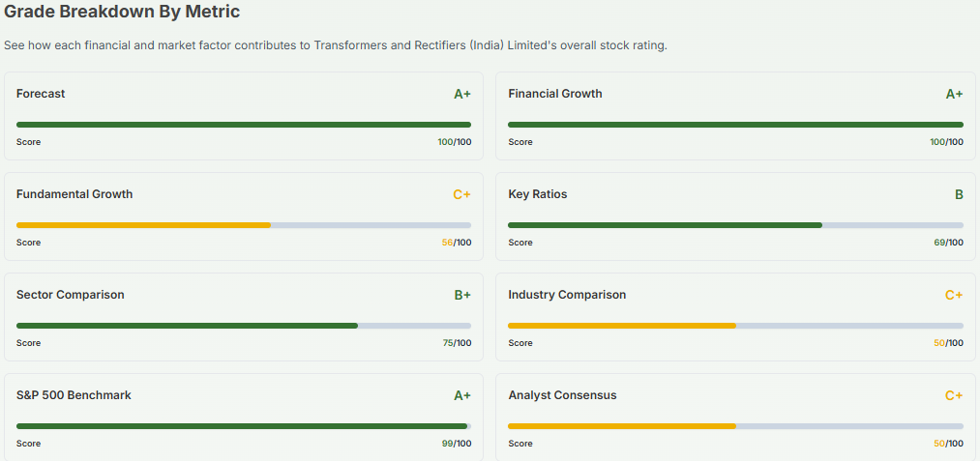Open the Fundamental Growth metric title
This screenshot has height=461, width=980.
click(x=74, y=194)
